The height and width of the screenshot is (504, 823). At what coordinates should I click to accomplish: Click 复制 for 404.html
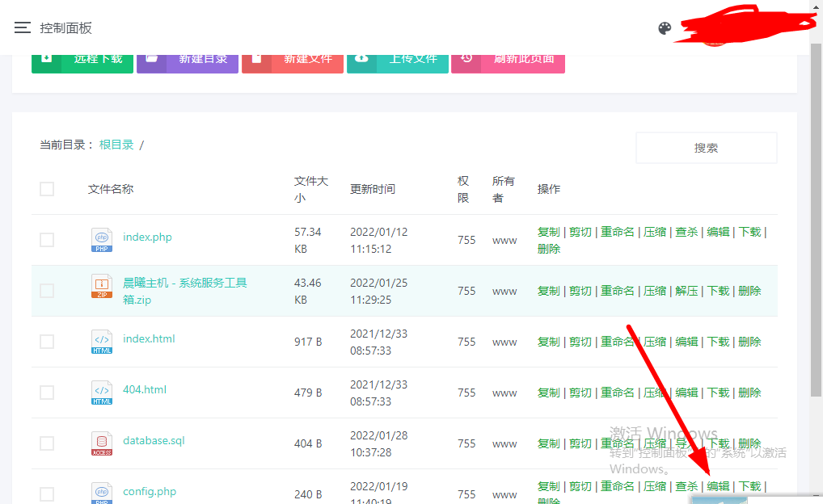pyautogui.click(x=549, y=393)
